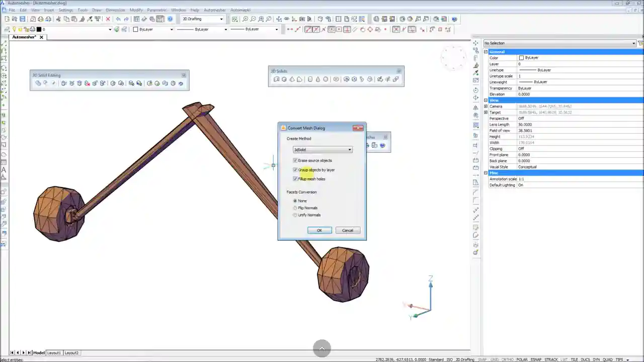Open the Visual Style dropdown showing Conceptual

579,166
